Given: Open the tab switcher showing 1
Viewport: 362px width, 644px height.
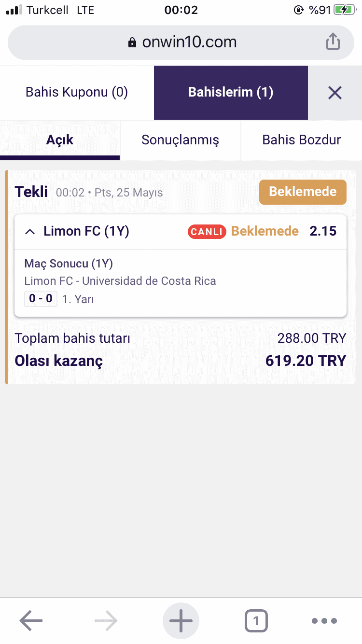Looking at the screenshot, I should tap(256, 621).
